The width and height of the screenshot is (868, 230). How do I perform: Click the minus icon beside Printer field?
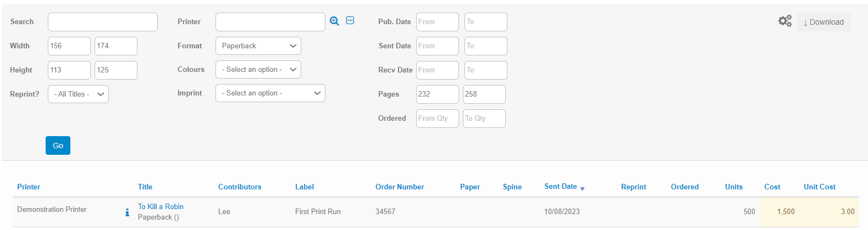pyautogui.click(x=350, y=21)
